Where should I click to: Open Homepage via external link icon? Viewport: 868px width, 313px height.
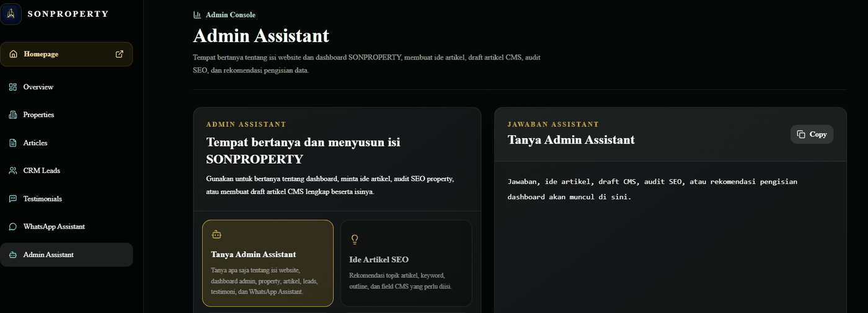pos(120,54)
